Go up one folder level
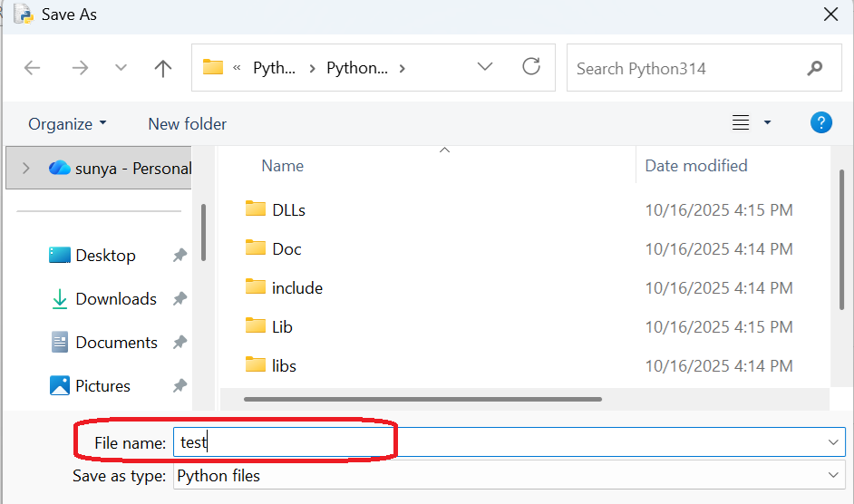The height and width of the screenshot is (504, 854). 163,68
